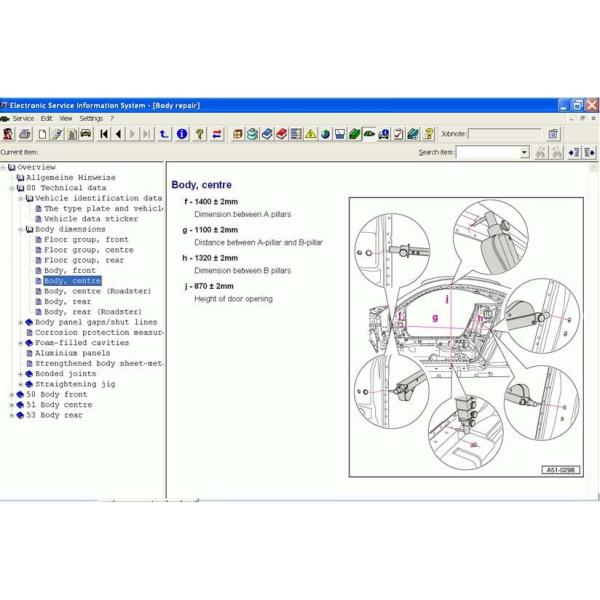Expand the 51 Body centre node
The image size is (600, 600).
tap(12, 405)
